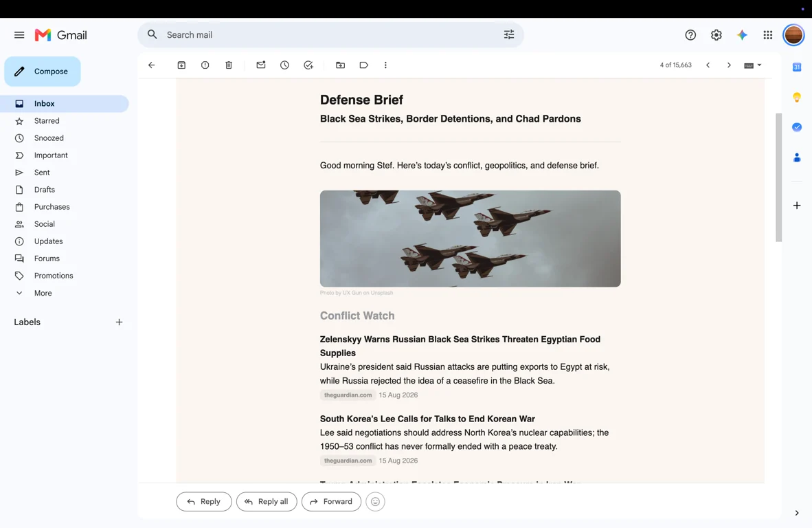Open Google Tasks side panel
Screen dimensions: 812x528
coord(797,127)
